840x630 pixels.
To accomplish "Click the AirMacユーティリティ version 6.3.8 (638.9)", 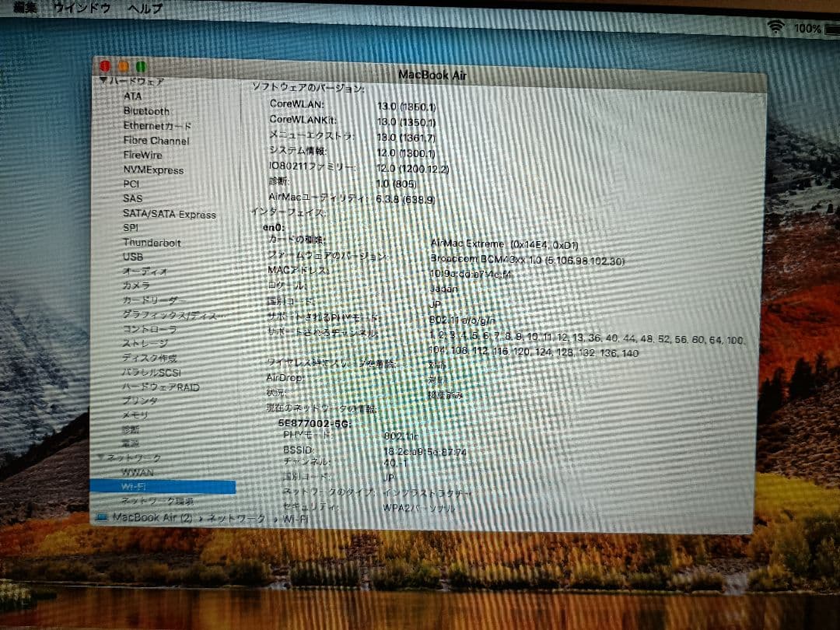I will tap(405, 199).
